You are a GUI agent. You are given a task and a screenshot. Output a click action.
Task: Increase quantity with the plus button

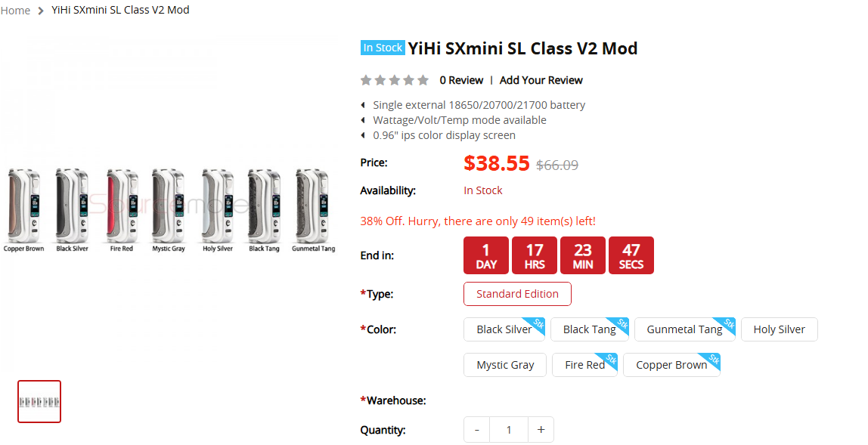pos(541,430)
